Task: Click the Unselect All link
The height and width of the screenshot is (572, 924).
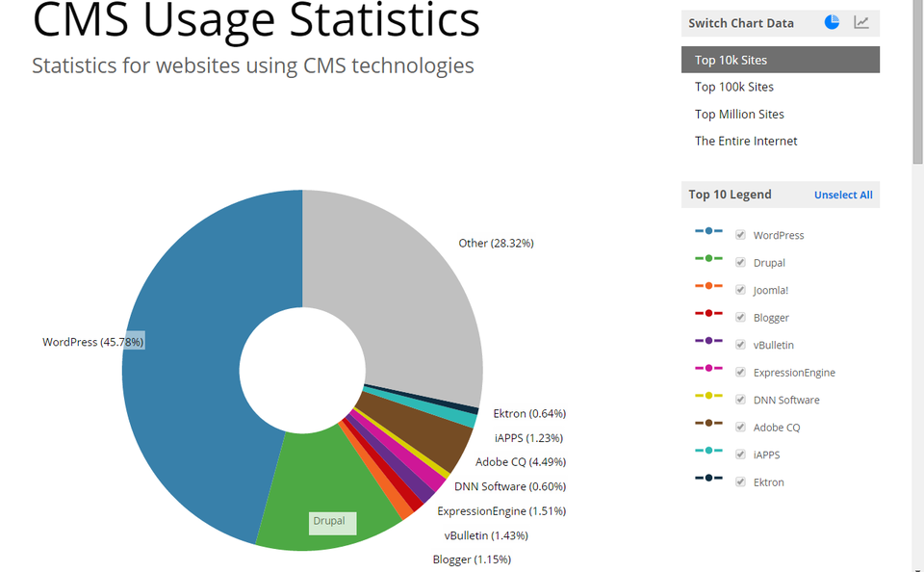Action: coord(843,195)
